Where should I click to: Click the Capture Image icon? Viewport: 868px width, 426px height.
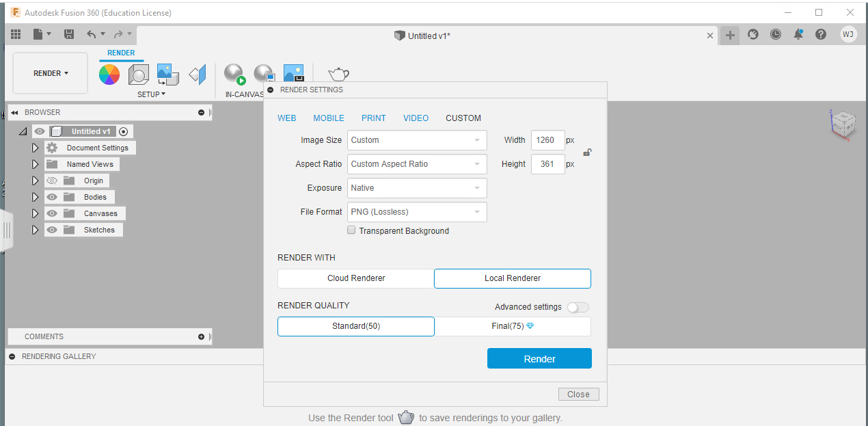click(x=293, y=72)
